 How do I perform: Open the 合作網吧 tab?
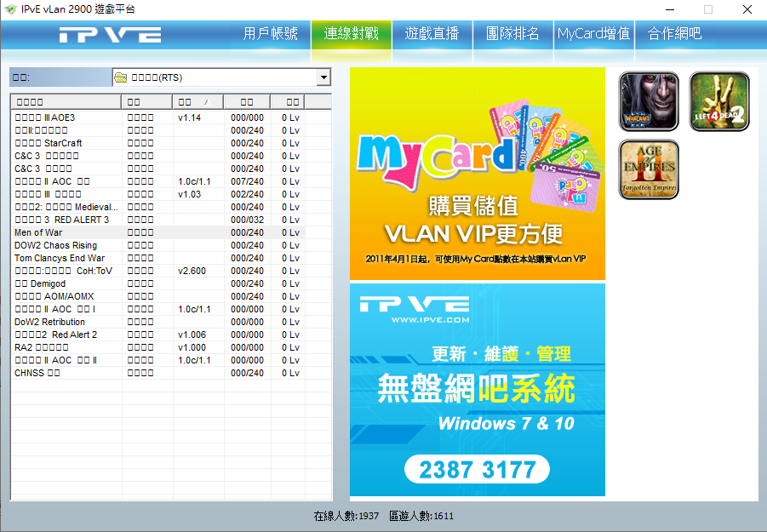(x=674, y=34)
